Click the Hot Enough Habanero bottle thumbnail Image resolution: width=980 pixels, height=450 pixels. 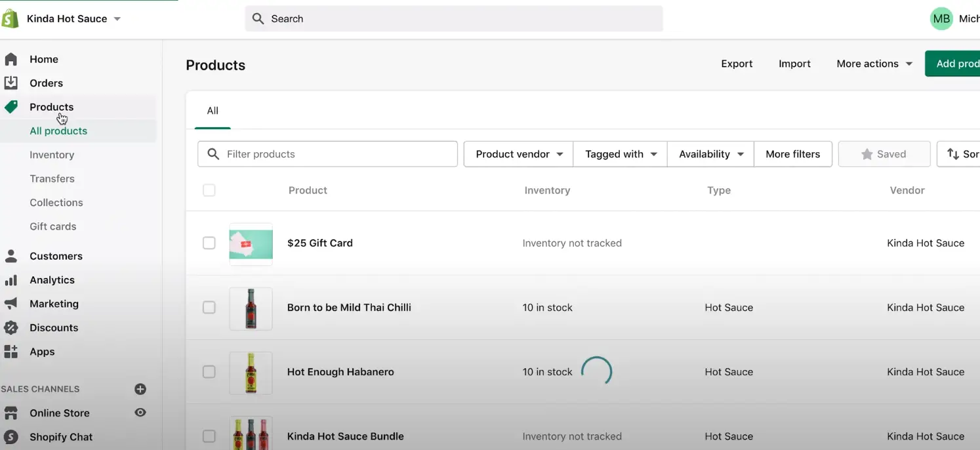251,373
